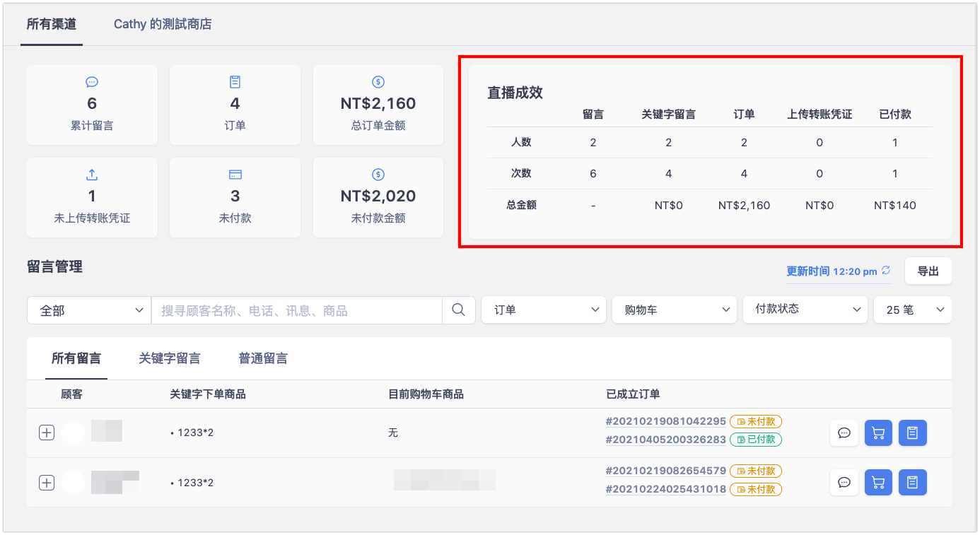Click the magnifier search icon button
The width and height of the screenshot is (980, 535).
[458, 310]
